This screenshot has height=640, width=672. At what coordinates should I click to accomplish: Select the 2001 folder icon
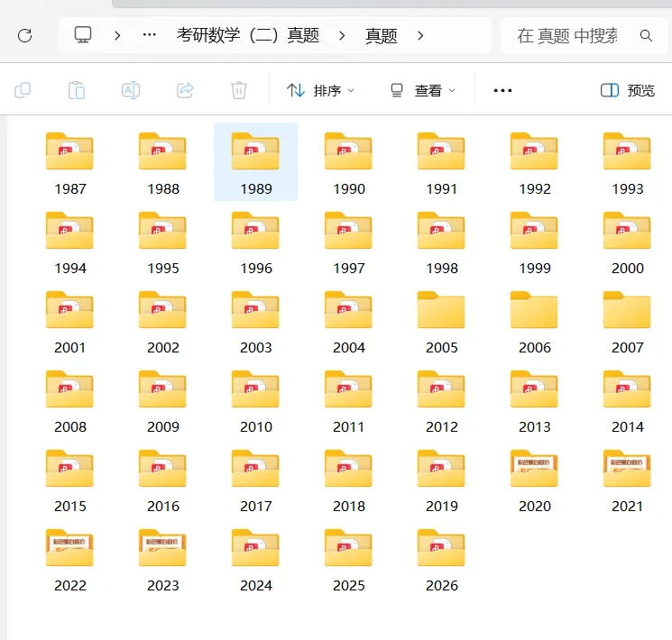(69, 309)
